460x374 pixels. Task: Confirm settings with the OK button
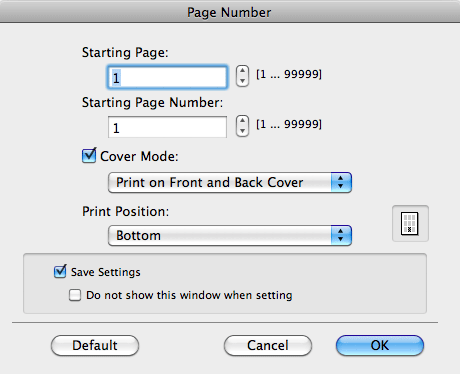point(380,345)
